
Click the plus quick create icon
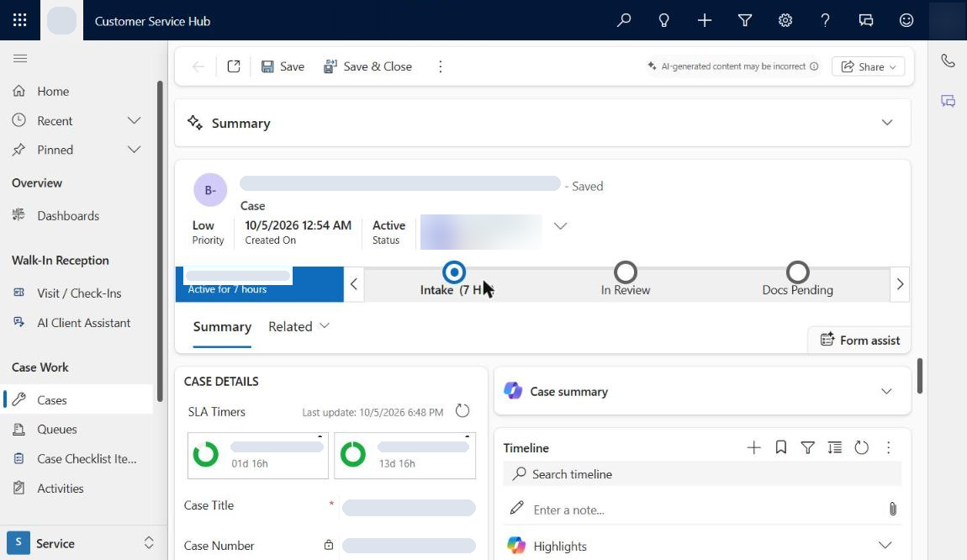click(x=705, y=20)
